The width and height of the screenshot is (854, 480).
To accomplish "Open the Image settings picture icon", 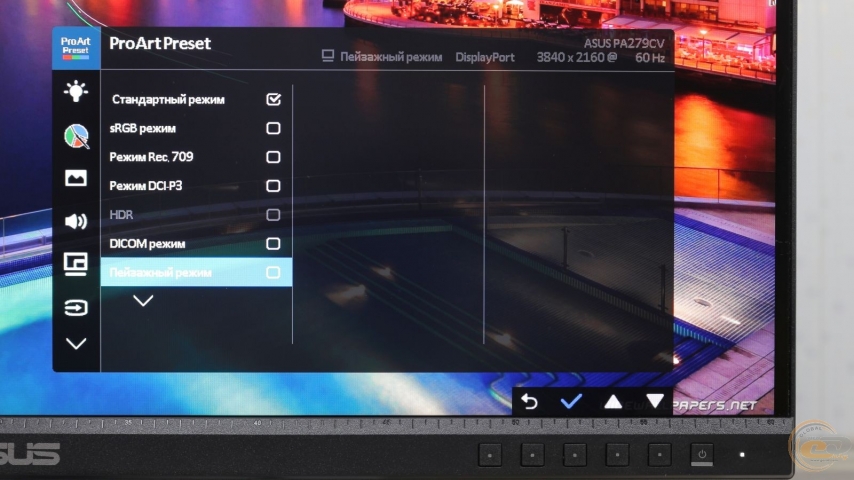I will point(76,178).
